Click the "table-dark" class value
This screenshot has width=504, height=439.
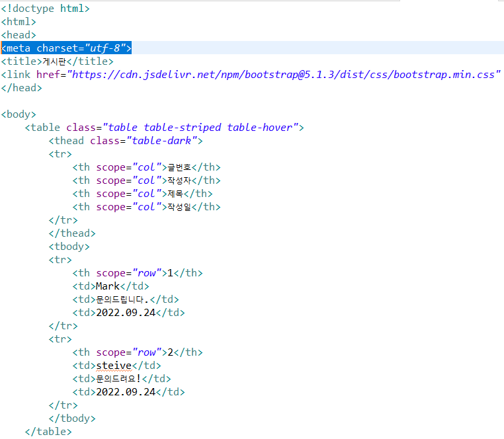[161, 140]
